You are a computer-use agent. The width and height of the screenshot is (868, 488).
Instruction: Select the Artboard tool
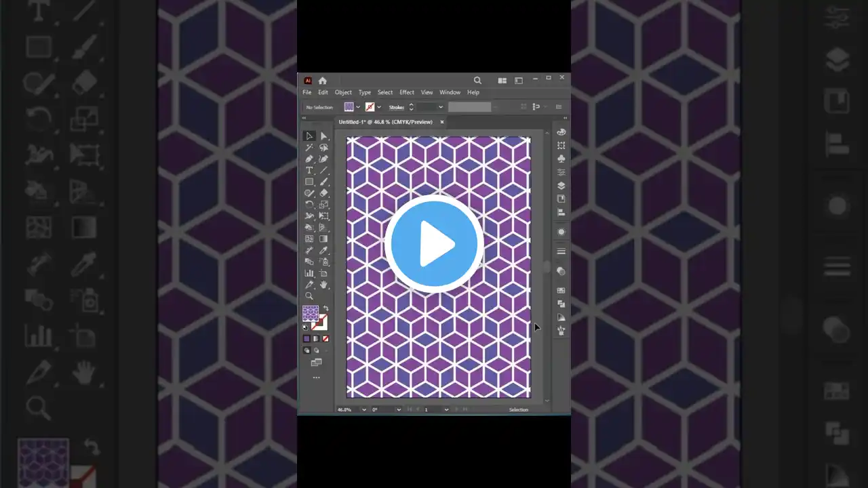(324, 273)
